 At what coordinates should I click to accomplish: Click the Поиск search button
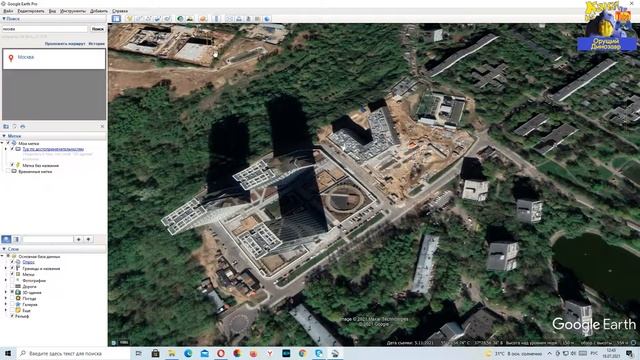click(x=98, y=29)
